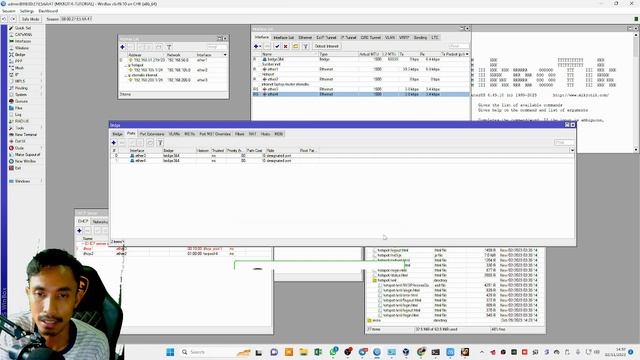The height and width of the screenshot is (360, 640).
Task: Switch to EoIP Tunnel tab
Action: (x=326, y=38)
